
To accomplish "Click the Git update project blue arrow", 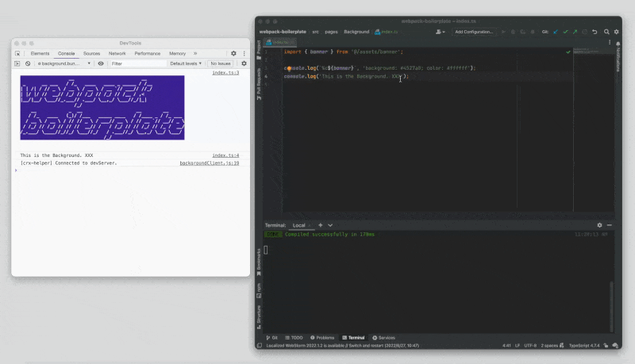I will pyautogui.click(x=556, y=32).
